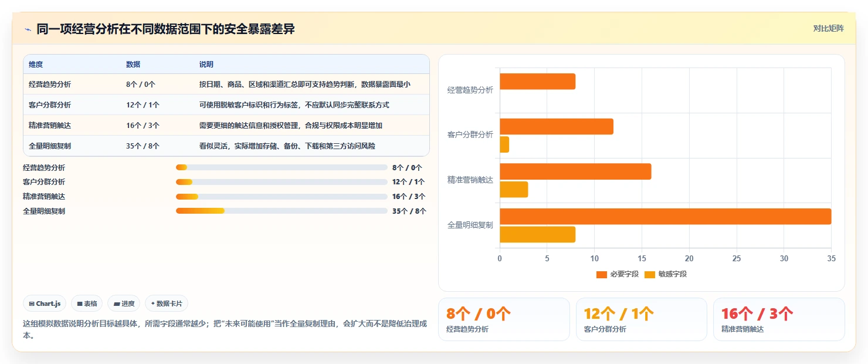The height and width of the screenshot is (364, 868).
Task: Click the progress bar for 经营趋势分析
Action: click(x=282, y=167)
